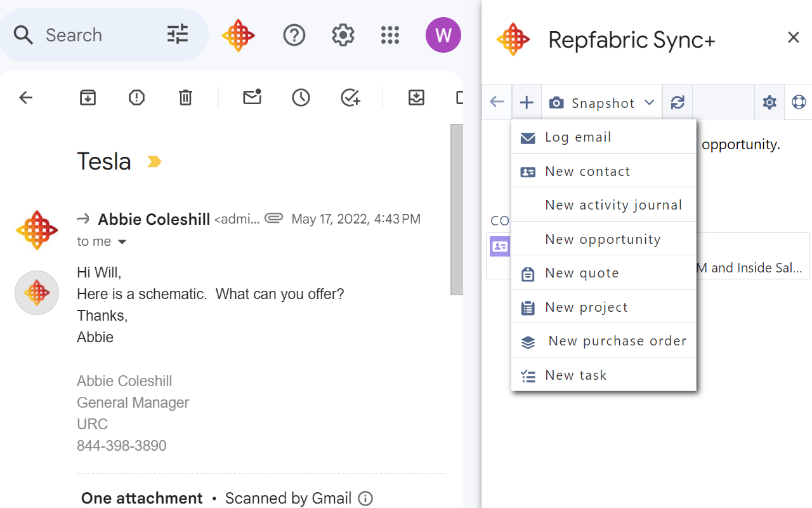
Task: Click the phone number 844-398-3890
Action: 122,446
